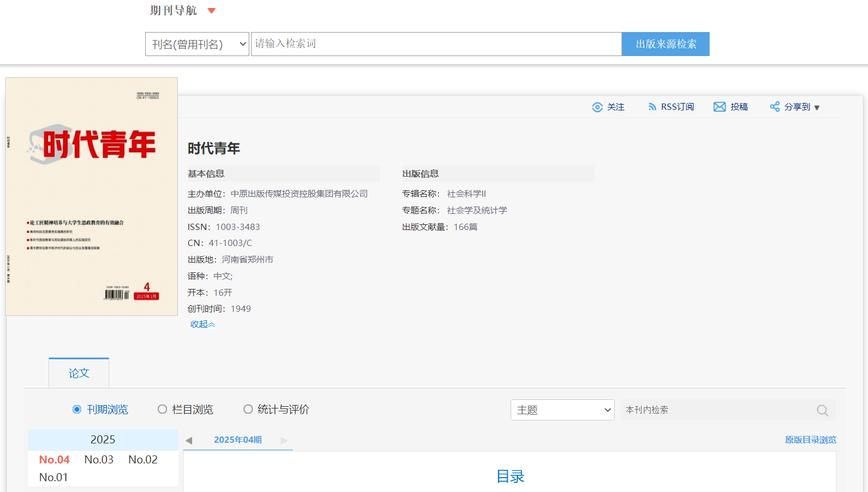Open the 主题 search field dropdown

click(562, 410)
